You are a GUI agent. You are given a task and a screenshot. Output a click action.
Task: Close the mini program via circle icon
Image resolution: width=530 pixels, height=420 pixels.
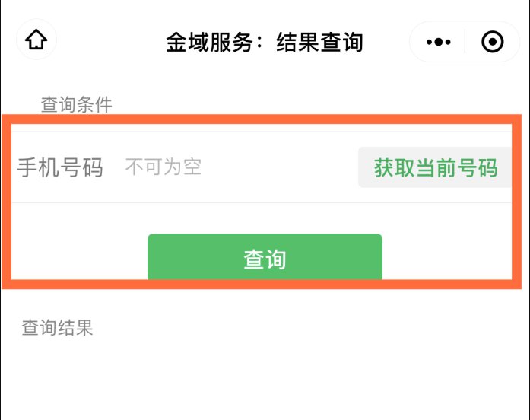[x=493, y=42]
